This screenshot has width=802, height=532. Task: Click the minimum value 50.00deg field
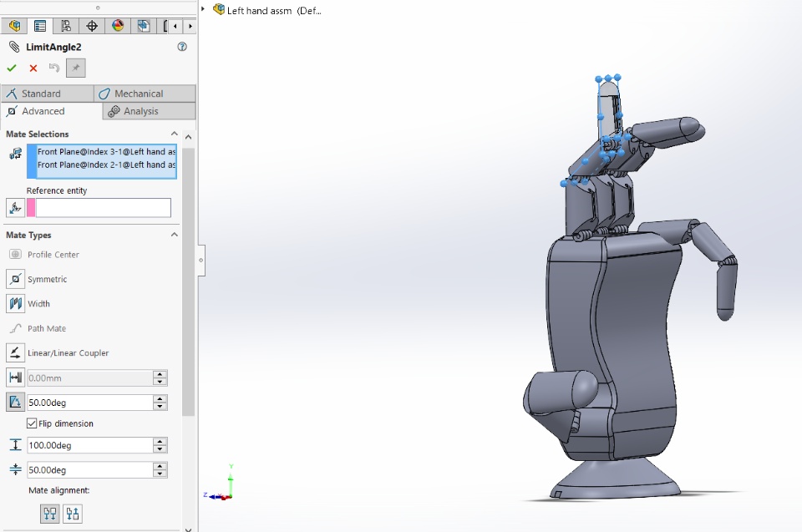(x=89, y=469)
